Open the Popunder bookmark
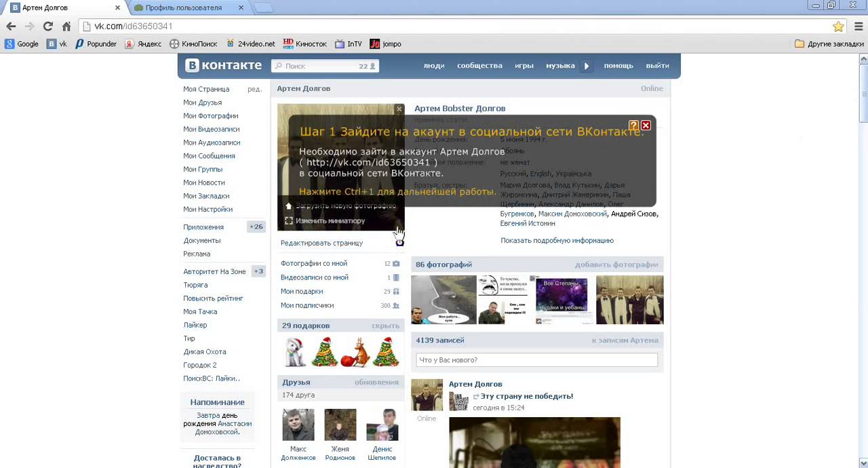 coord(96,44)
